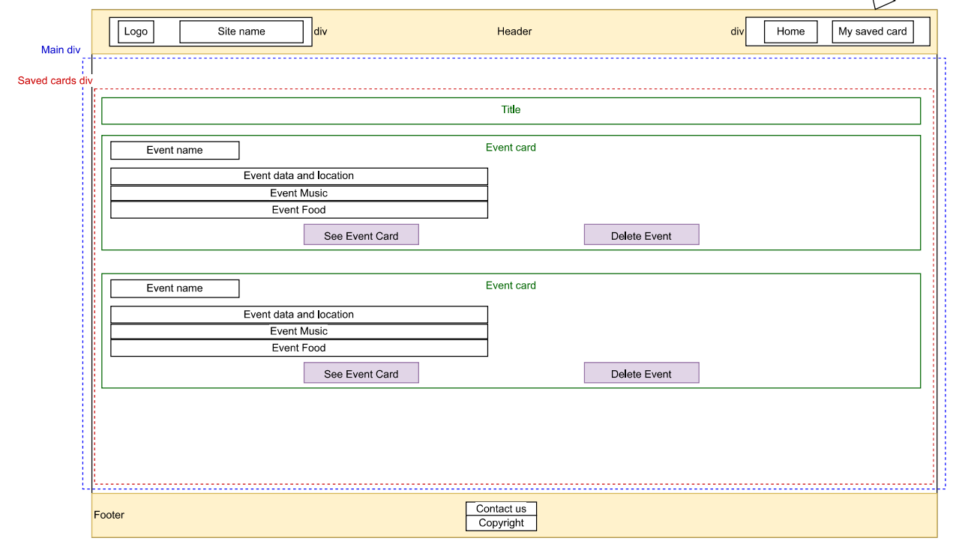Click the first green Event card label
The image size is (980, 541).
[511, 148]
